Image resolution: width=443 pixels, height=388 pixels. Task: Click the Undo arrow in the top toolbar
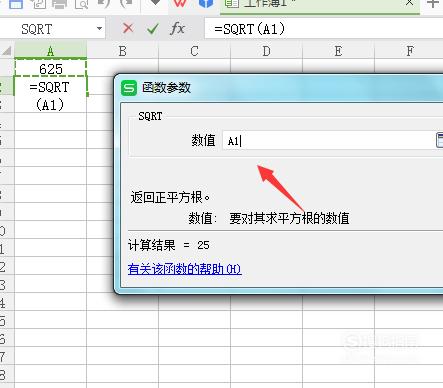click(104, 4)
